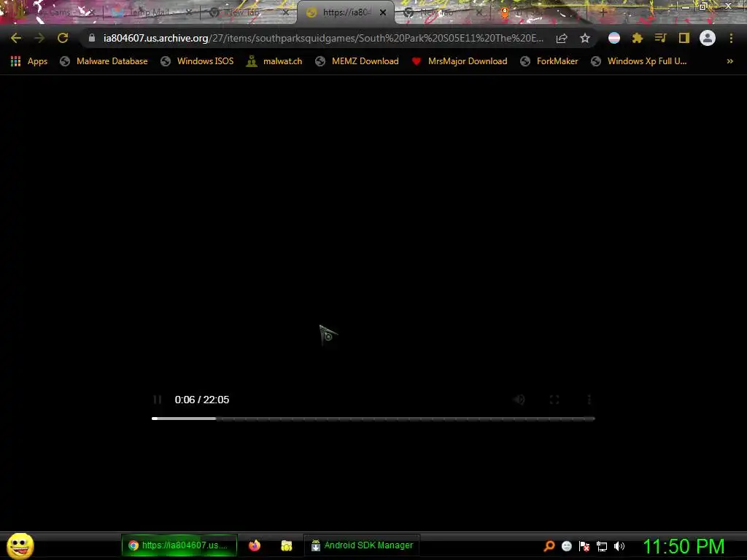The width and height of the screenshot is (747, 560).
Task: Switch to the New Tab left of active tab
Action: click(x=248, y=12)
